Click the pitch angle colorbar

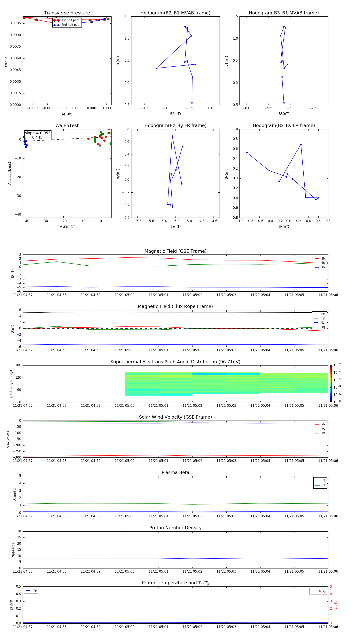[x=331, y=384]
